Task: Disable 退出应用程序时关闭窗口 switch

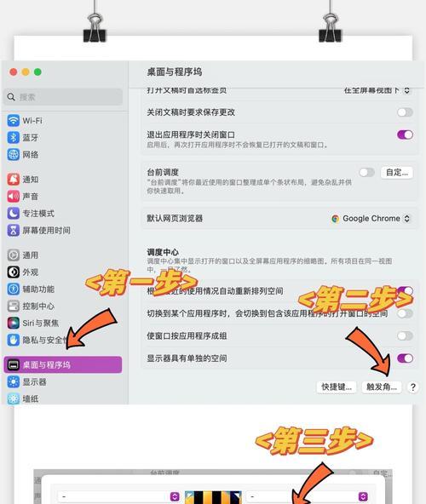Action: point(405,135)
